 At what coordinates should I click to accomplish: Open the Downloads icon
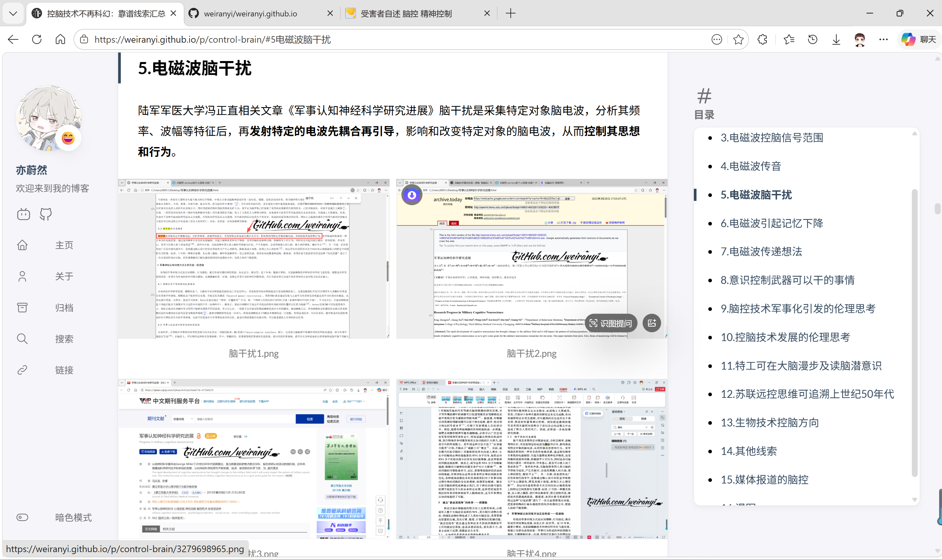click(x=836, y=39)
